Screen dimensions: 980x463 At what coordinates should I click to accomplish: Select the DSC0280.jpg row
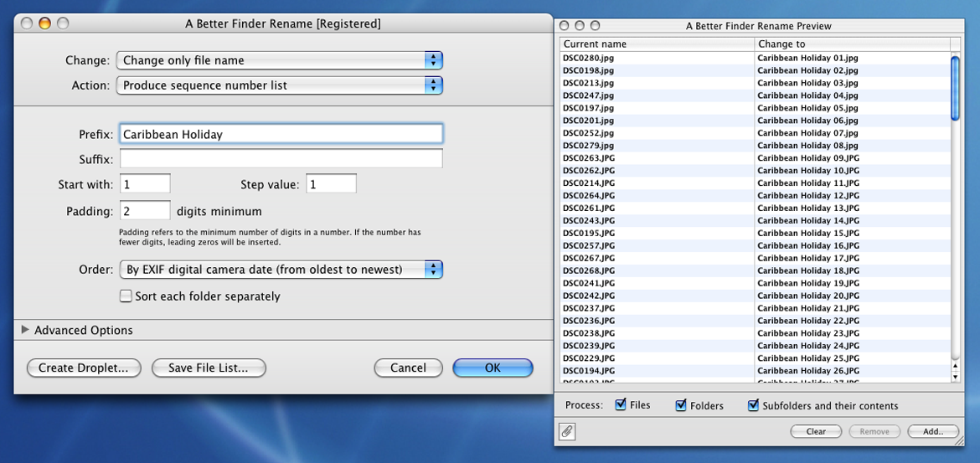coord(755,58)
